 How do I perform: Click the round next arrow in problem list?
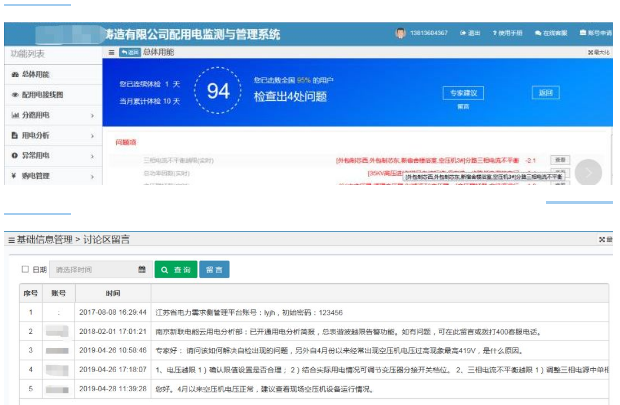(590, 172)
